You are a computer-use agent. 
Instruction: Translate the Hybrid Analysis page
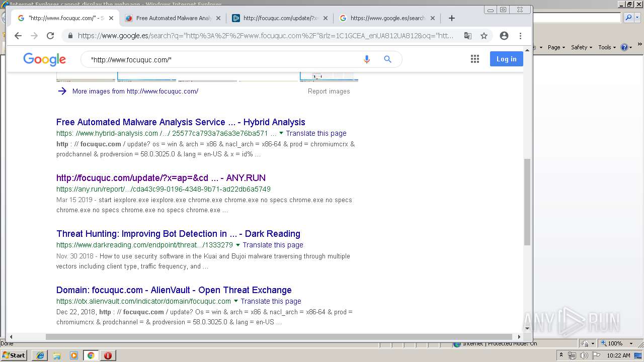click(316, 133)
